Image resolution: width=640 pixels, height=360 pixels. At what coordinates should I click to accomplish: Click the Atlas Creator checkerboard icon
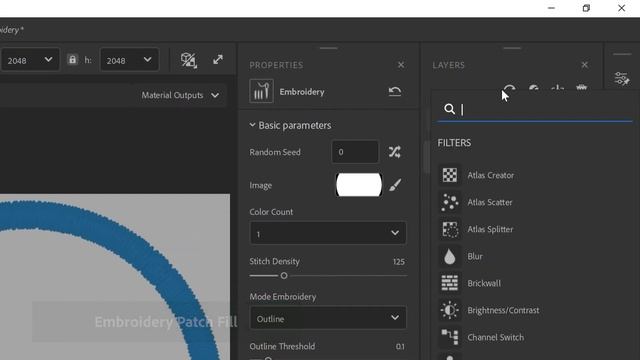point(450,175)
